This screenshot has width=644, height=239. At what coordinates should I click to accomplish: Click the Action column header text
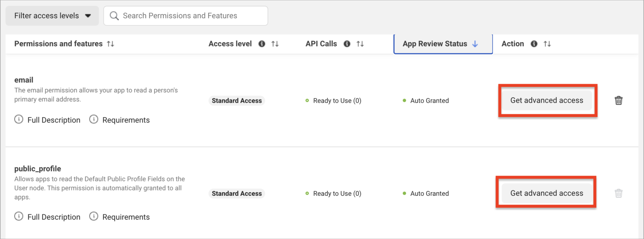click(x=513, y=44)
